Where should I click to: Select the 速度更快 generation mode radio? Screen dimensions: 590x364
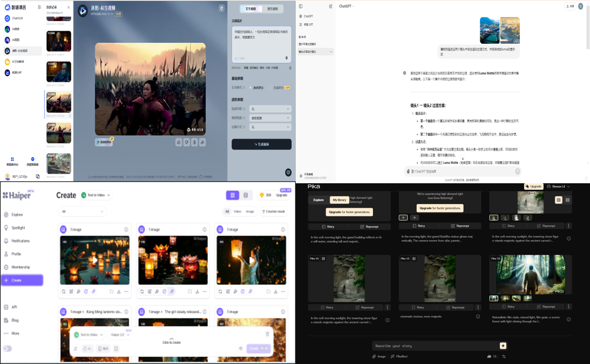point(250,88)
